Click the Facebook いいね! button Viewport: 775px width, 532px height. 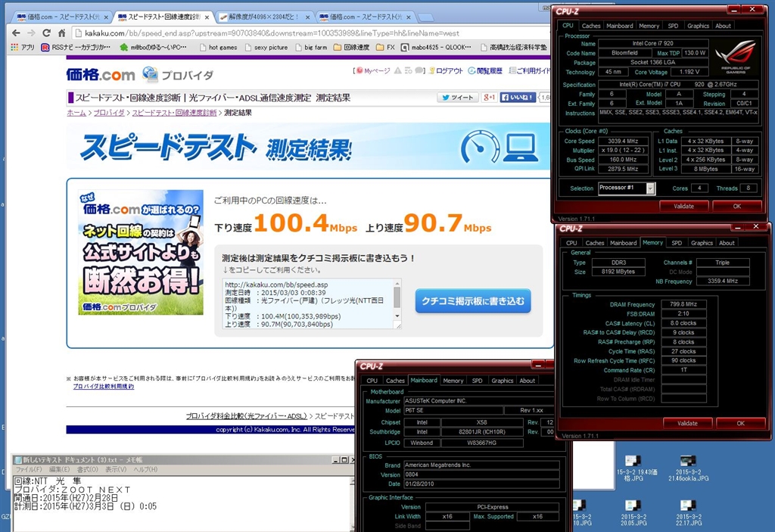[518, 98]
